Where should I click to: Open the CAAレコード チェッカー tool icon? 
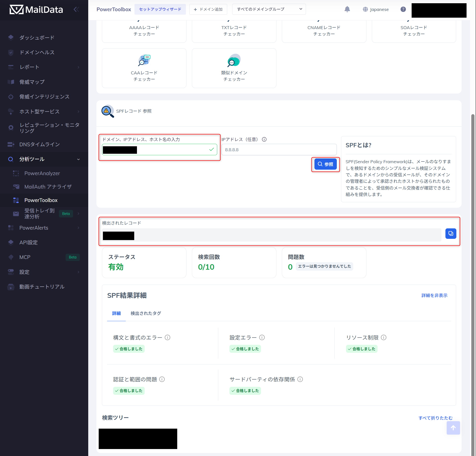[x=144, y=60]
